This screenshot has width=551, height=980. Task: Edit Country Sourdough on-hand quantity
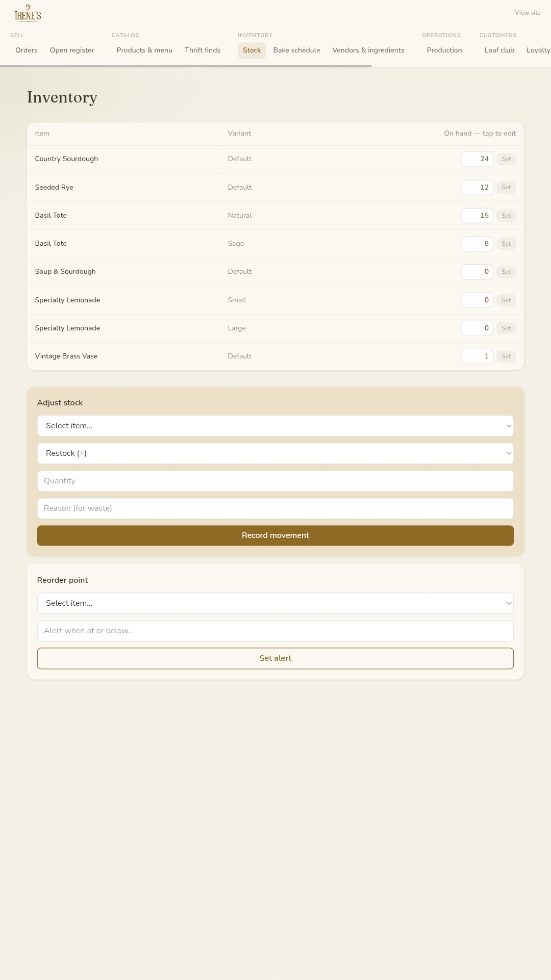point(477,159)
